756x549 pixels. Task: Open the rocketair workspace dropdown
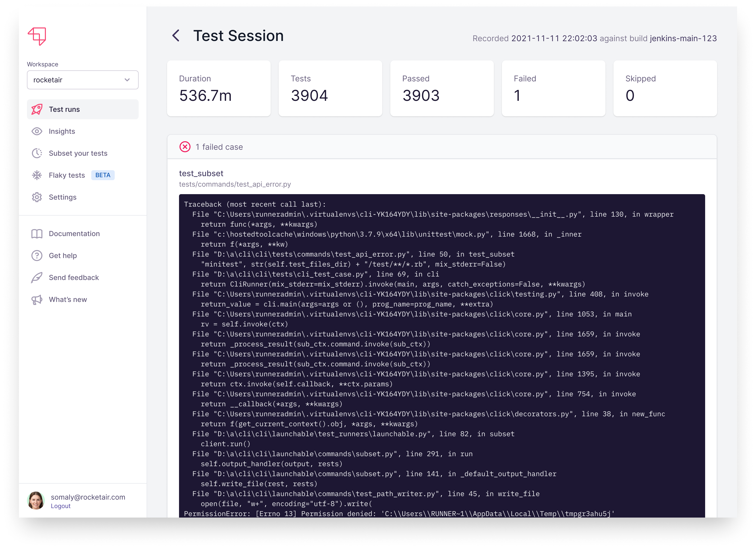[83, 80]
